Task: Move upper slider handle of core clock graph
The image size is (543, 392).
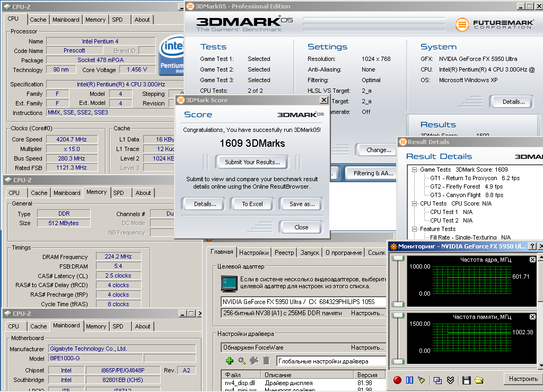Action: coord(398,258)
